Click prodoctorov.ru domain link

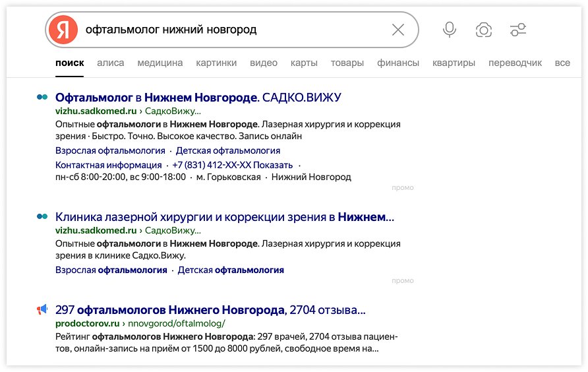click(88, 324)
